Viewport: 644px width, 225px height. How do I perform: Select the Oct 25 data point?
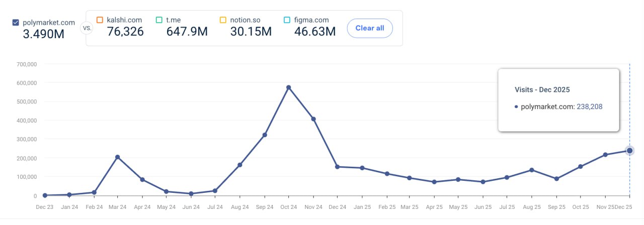pos(581,166)
